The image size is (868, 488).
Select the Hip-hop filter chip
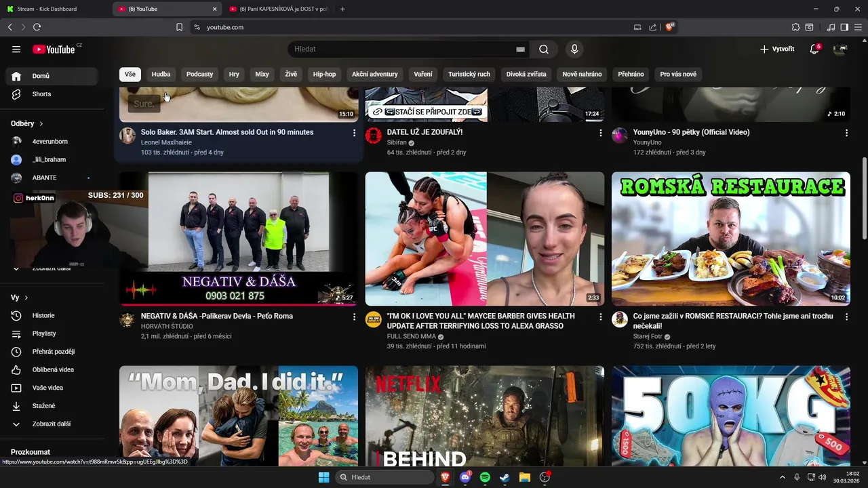click(x=324, y=75)
